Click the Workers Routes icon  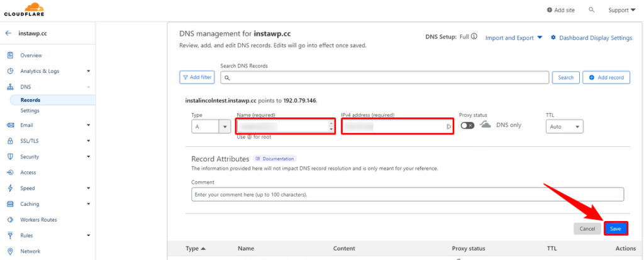[11, 220]
